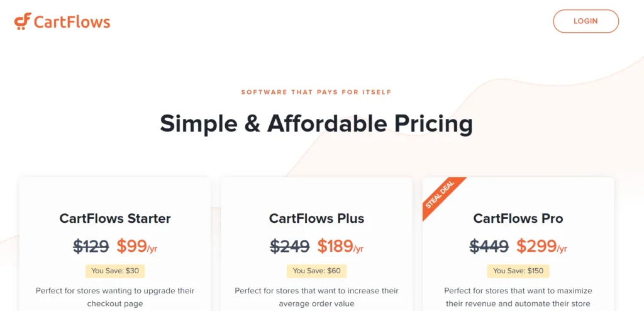Image resolution: width=644 pixels, height=311 pixels.
Task: Click the You Save: $150 badge
Action: [518, 271]
